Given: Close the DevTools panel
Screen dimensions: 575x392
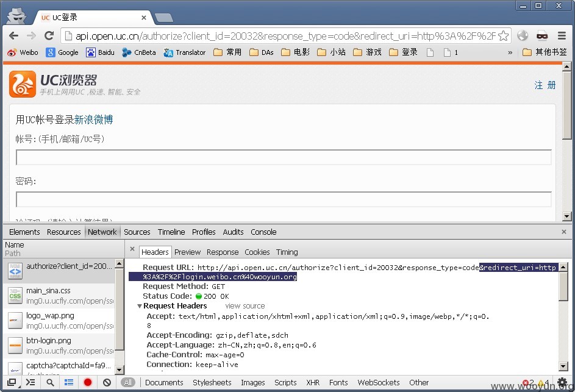Looking at the screenshot, I should [564, 232].
